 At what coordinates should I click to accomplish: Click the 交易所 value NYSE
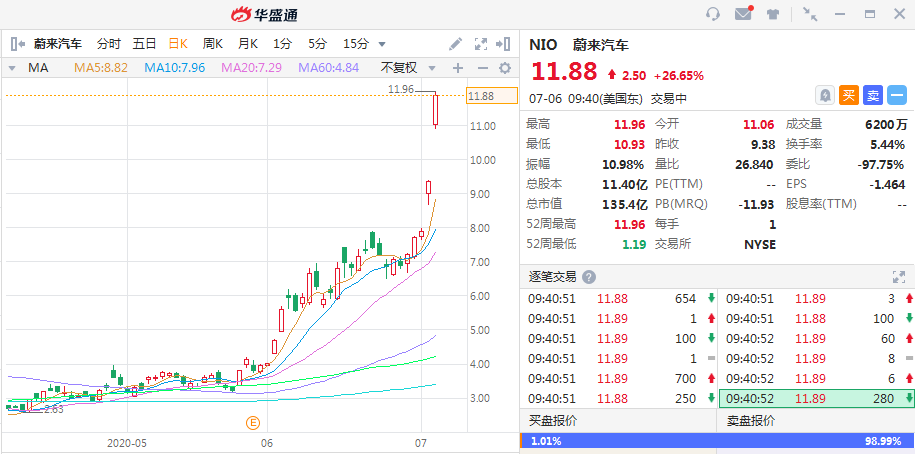tap(760, 244)
